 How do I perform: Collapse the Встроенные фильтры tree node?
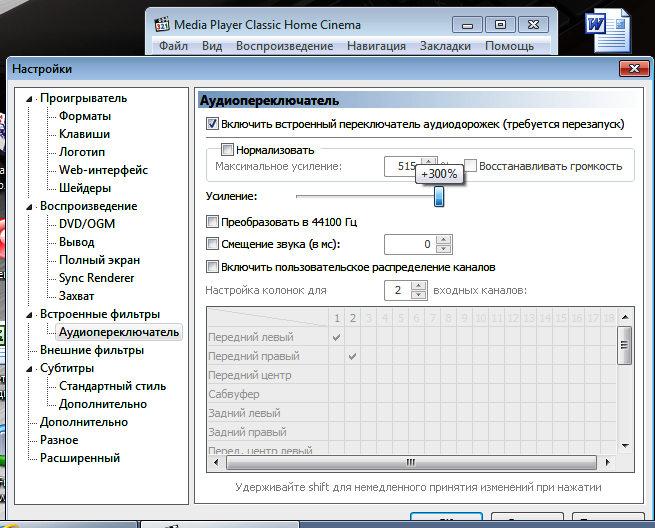pyautogui.click(x=29, y=315)
